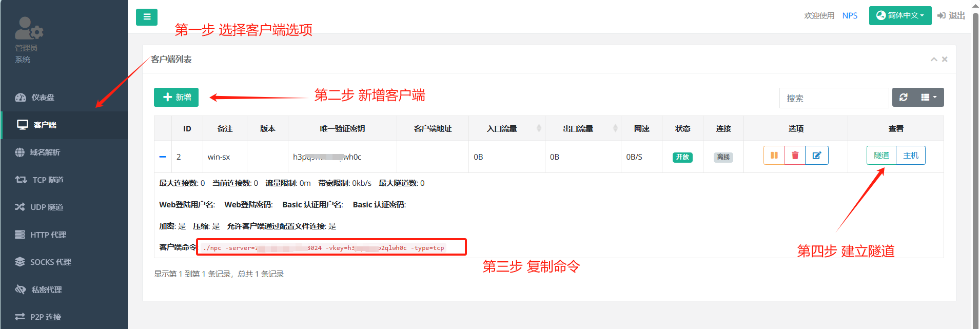Edit client win-sx with pencil icon
This screenshot has width=980, height=329.
pos(817,156)
